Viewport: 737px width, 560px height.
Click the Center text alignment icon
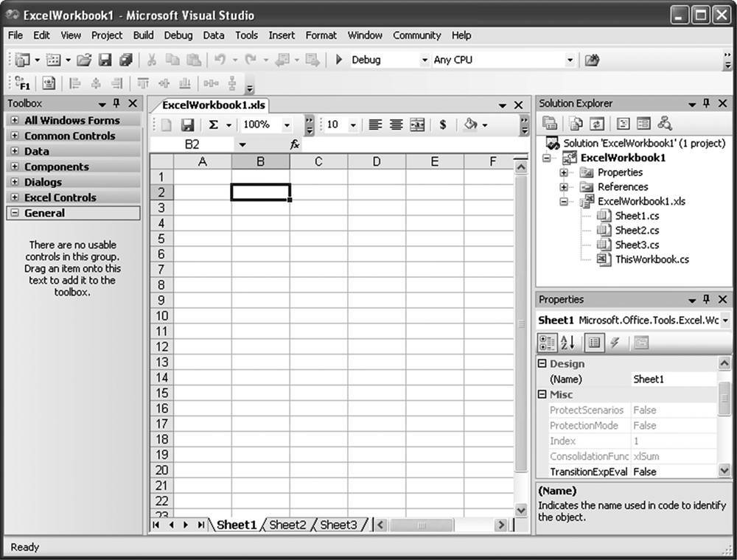coord(396,125)
